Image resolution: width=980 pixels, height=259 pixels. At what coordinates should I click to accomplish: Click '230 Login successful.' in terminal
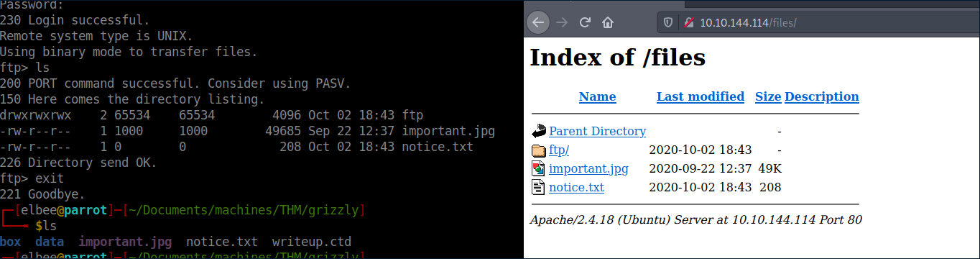[x=75, y=19]
